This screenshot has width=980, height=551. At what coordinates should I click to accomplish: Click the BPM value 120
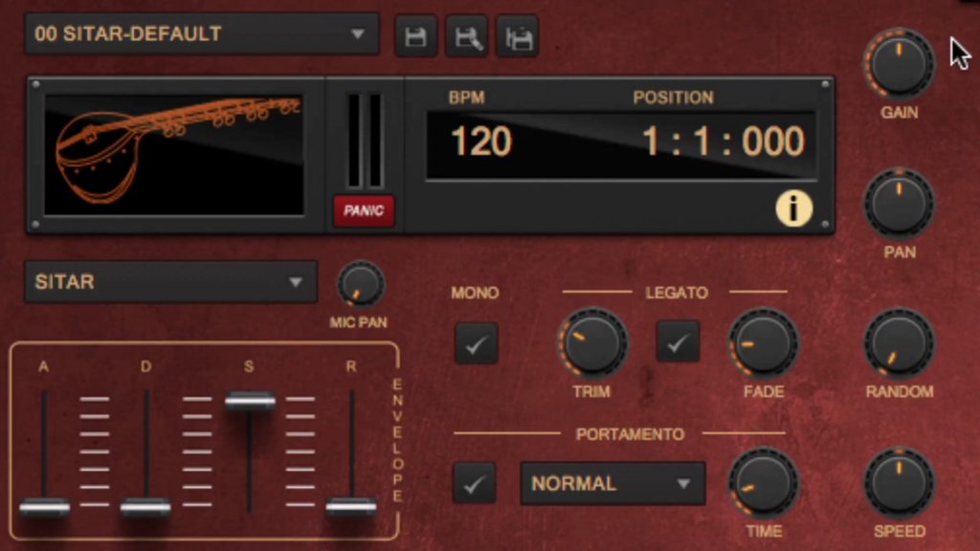point(480,142)
